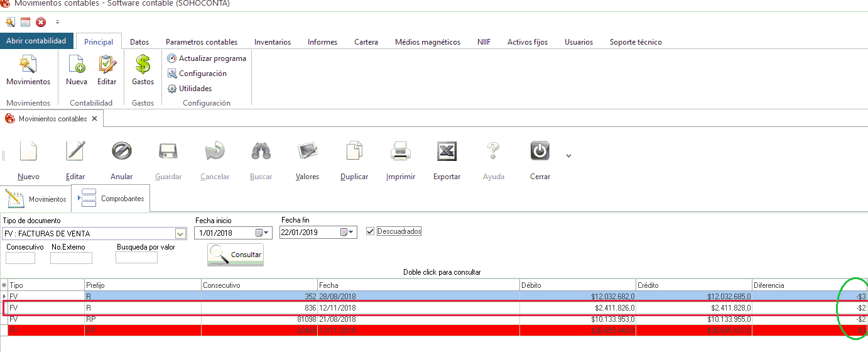Switch to the Informes ribbon tab
Image resolution: width=868 pixels, height=352 pixels.
pos(322,42)
